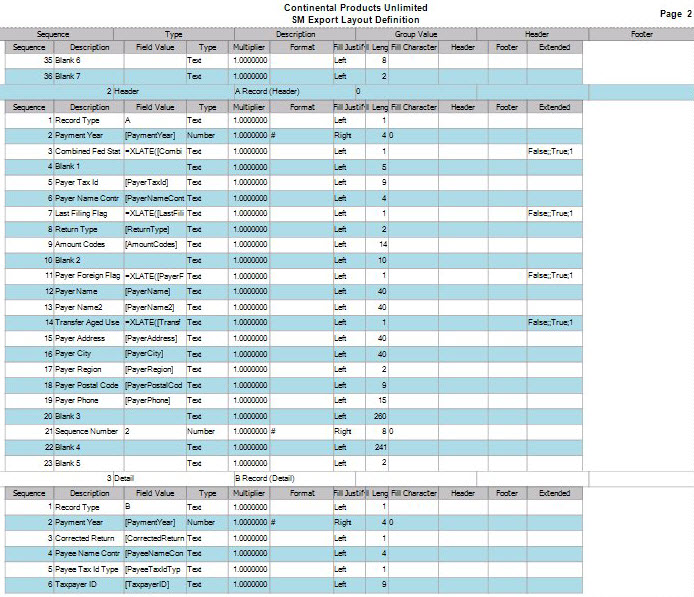The height and width of the screenshot is (597, 694).
Task: Select the A Record (Header) group row
Action: point(266,91)
